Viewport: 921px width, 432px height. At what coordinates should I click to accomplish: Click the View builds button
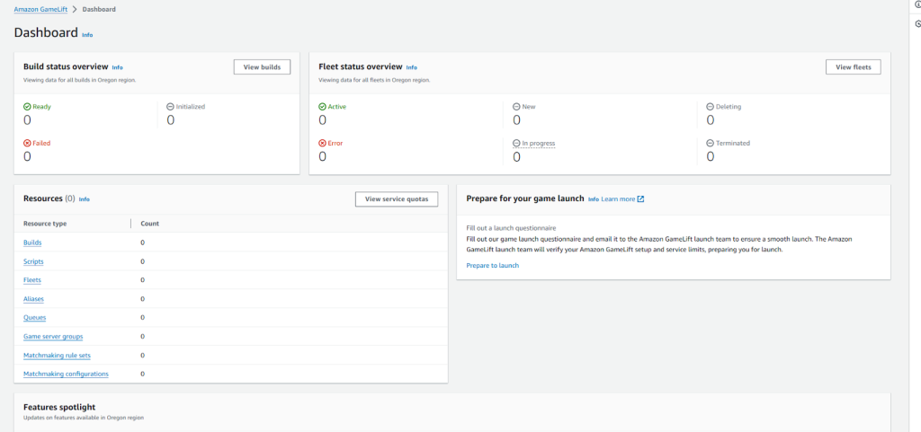tap(262, 67)
